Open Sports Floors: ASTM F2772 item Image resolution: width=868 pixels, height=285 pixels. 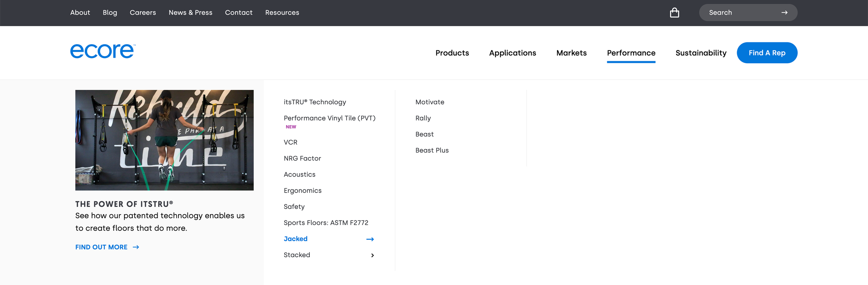326,223
